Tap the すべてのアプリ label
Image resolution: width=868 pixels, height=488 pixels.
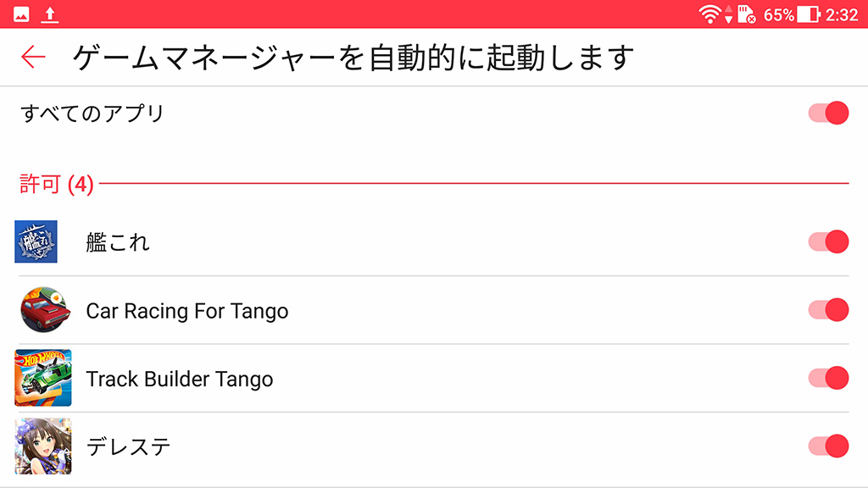92,113
